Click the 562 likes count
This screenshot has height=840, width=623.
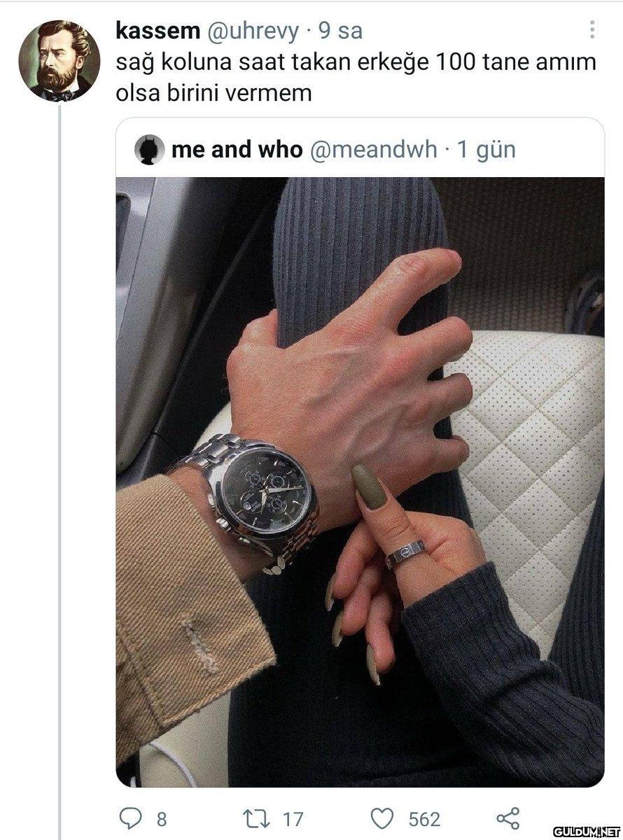tap(424, 819)
